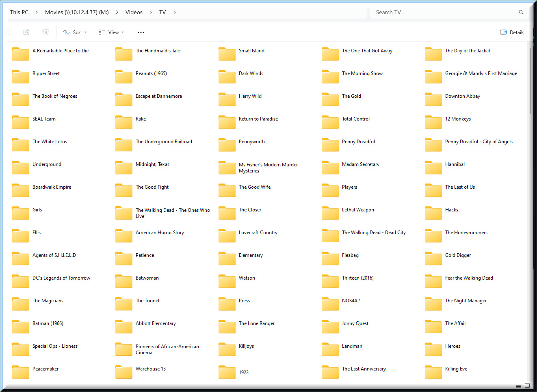Select "Escape at Dannemora" folder name
This screenshot has width=537, height=392.
[159, 96]
